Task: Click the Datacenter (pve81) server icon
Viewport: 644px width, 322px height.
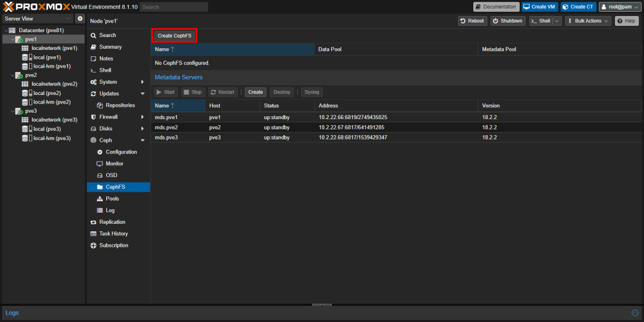Action: pyautogui.click(x=12, y=31)
